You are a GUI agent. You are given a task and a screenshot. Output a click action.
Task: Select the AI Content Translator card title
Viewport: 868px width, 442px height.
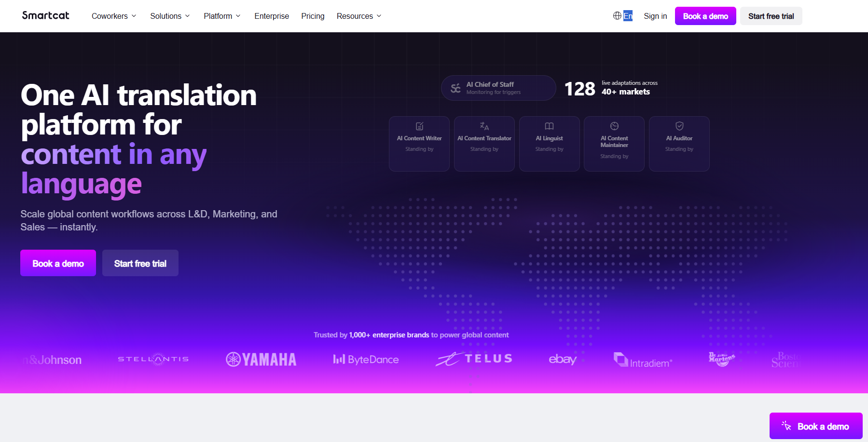pos(484,138)
